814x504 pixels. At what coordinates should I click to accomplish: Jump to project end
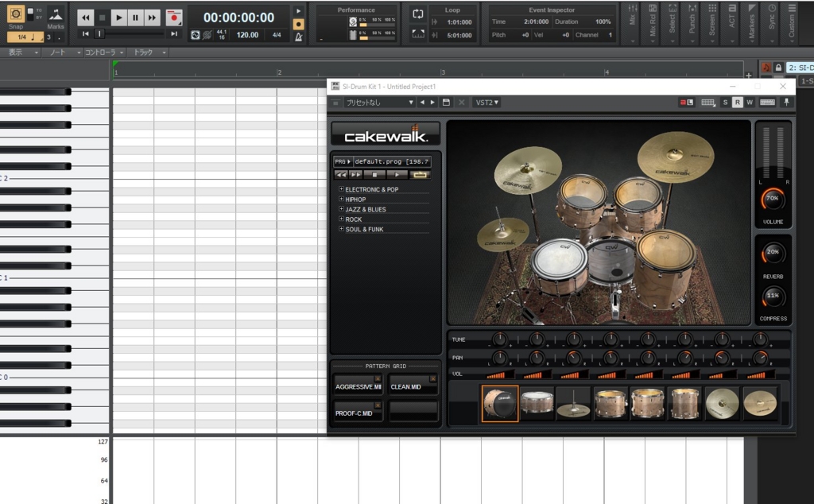click(x=174, y=33)
